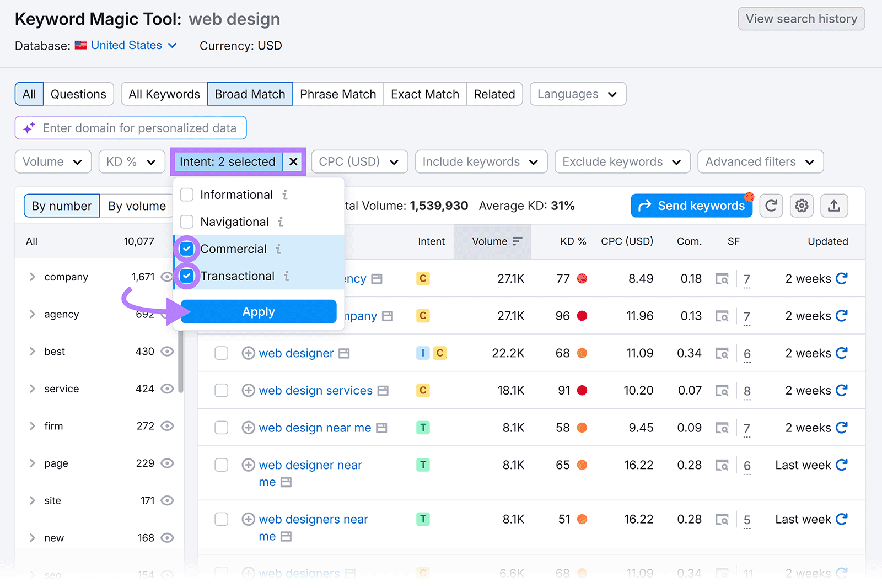The width and height of the screenshot is (882, 588).
Task: Select the web designer row checkbox
Action: click(222, 353)
